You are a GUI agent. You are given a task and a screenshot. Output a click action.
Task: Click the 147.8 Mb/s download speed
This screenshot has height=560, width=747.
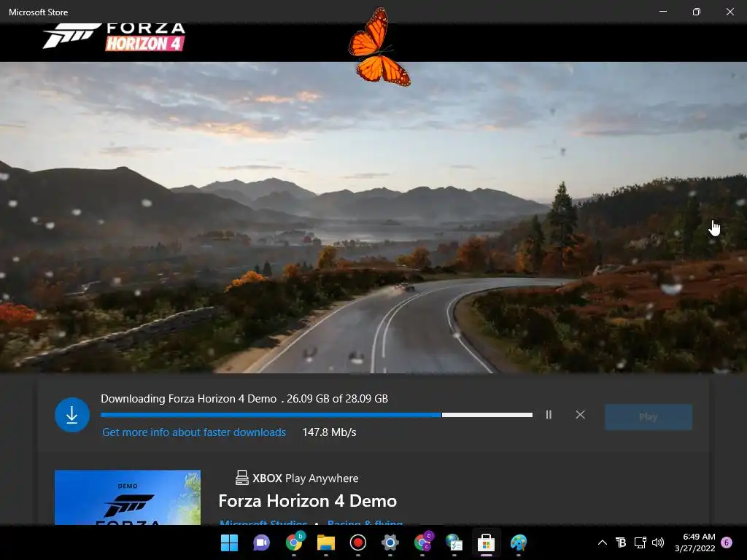tap(329, 432)
